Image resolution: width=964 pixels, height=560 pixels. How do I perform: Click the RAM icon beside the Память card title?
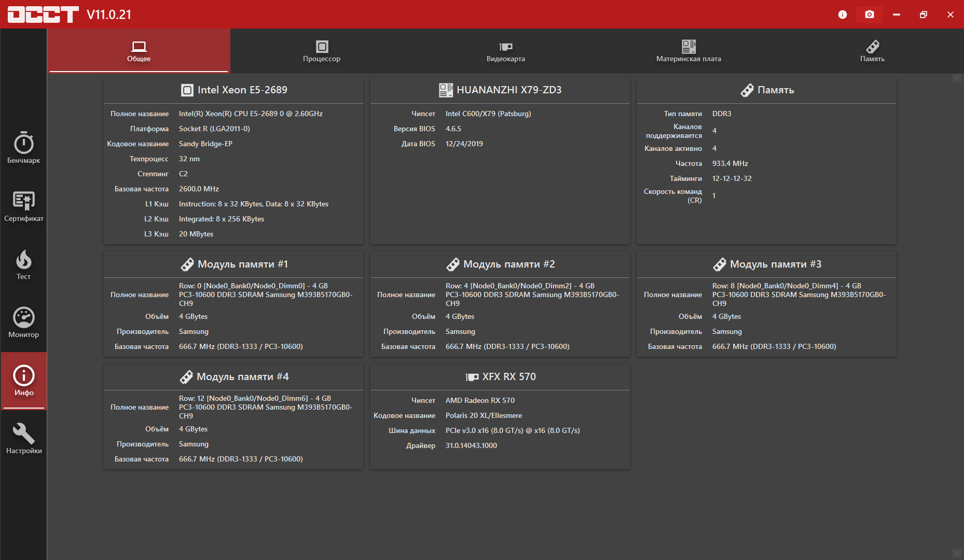click(x=747, y=90)
